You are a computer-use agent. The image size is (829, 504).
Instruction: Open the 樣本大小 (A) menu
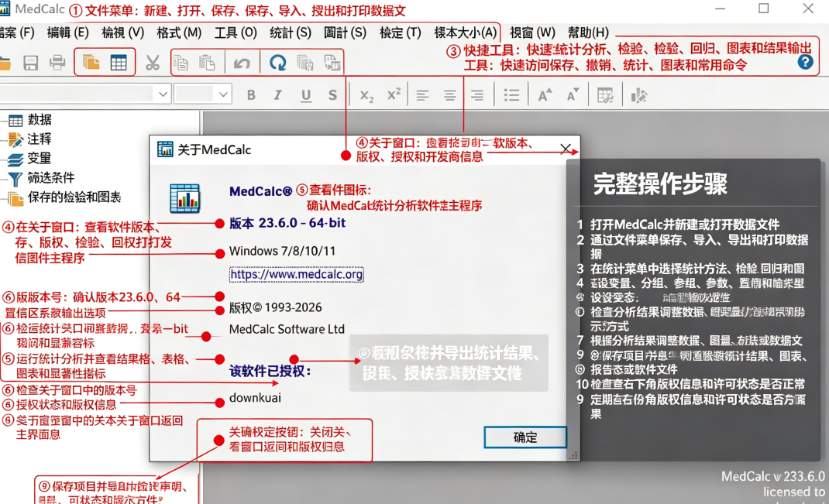point(466,33)
